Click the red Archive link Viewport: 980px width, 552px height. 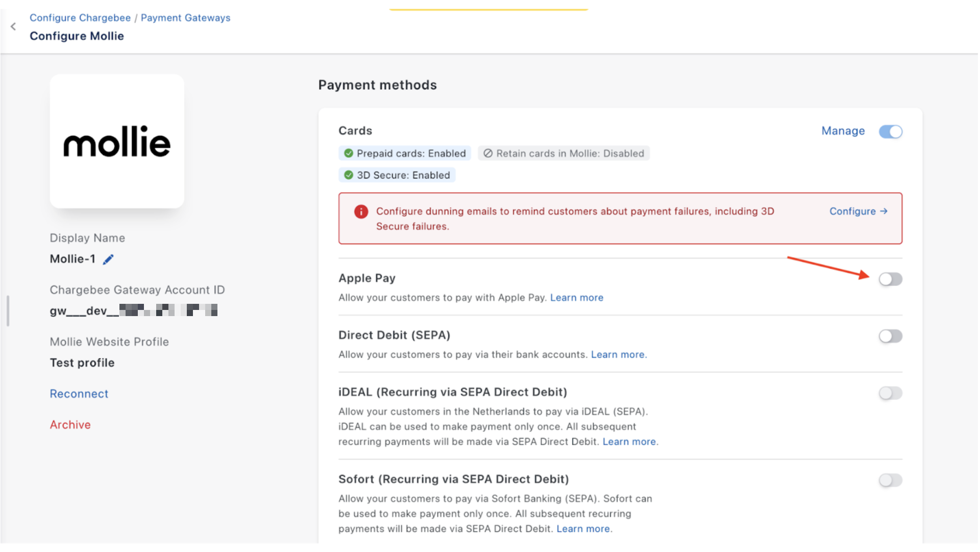70,425
